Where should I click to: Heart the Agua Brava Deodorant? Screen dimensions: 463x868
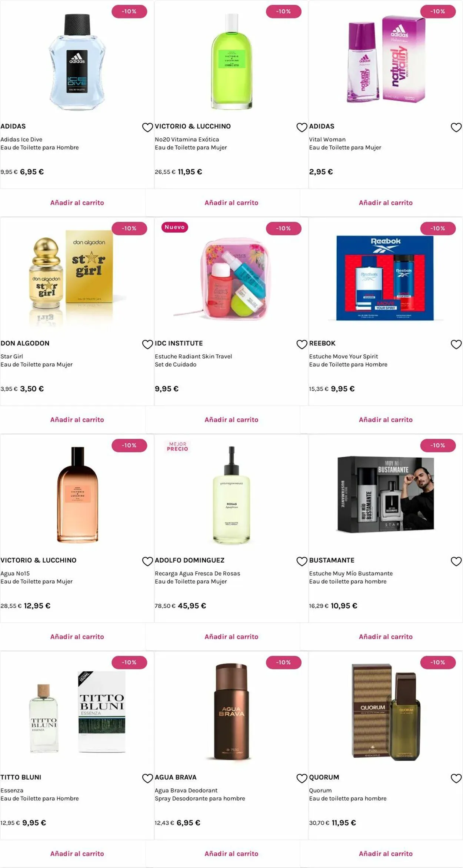click(302, 778)
